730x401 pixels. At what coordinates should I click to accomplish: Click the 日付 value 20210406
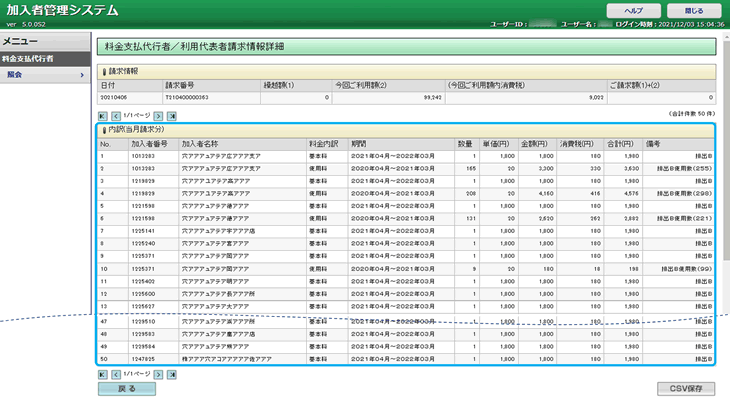114,98
